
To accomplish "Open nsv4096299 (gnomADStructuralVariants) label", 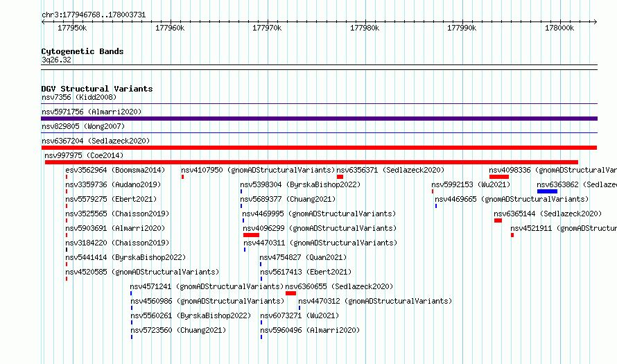I will [x=320, y=228].
